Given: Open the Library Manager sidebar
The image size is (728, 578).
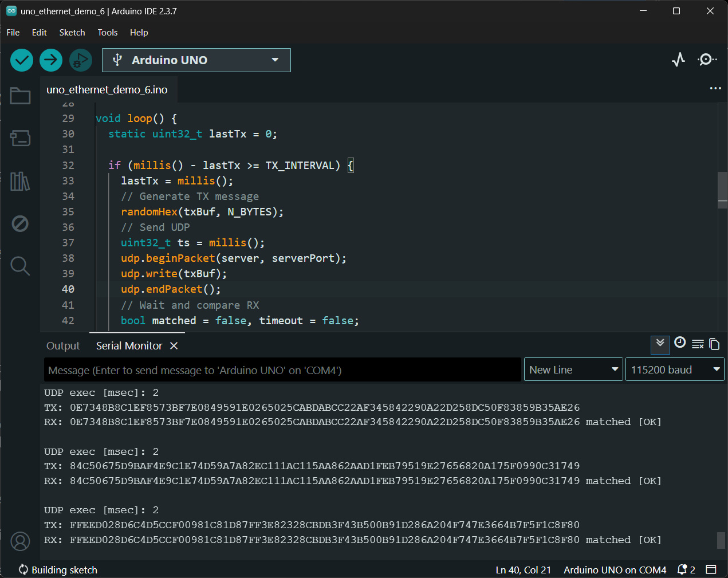Looking at the screenshot, I should (x=20, y=181).
